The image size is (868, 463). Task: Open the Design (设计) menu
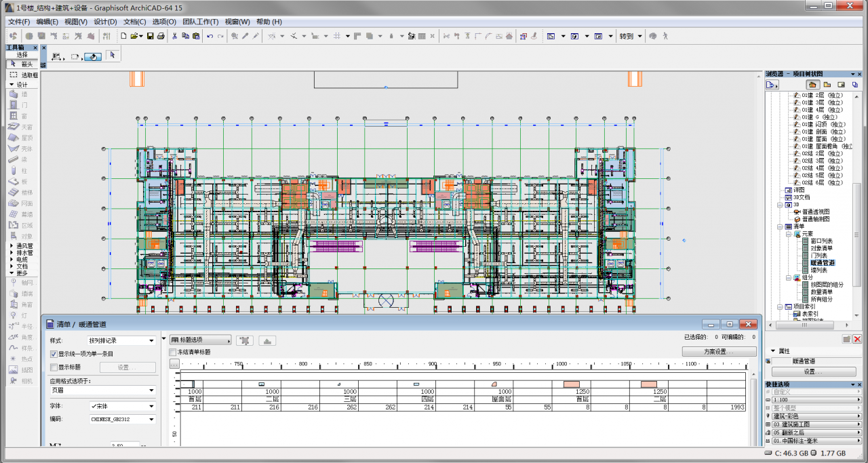pos(104,22)
